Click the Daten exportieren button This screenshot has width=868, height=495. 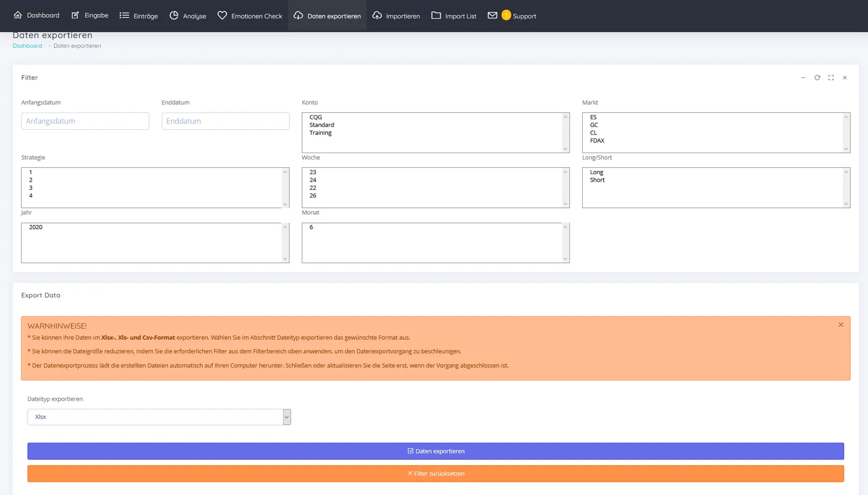(436, 451)
